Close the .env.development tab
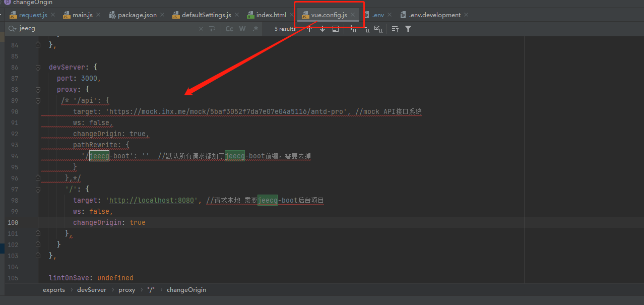This screenshot has width=644, height=305. point(466,15)
